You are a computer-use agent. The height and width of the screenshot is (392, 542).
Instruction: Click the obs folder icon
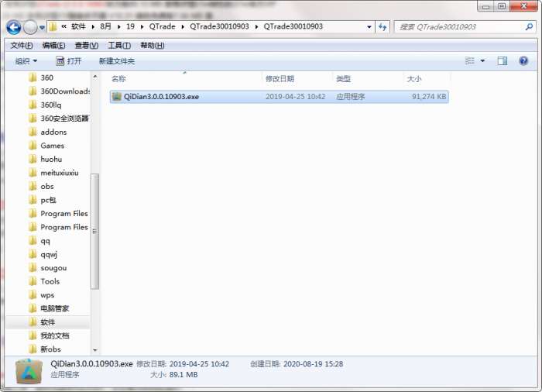tap(33, 186)
